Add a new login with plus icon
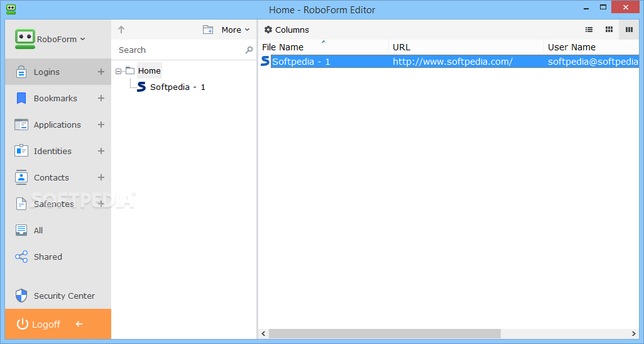The image size is (644, 344). coord(101,72)
